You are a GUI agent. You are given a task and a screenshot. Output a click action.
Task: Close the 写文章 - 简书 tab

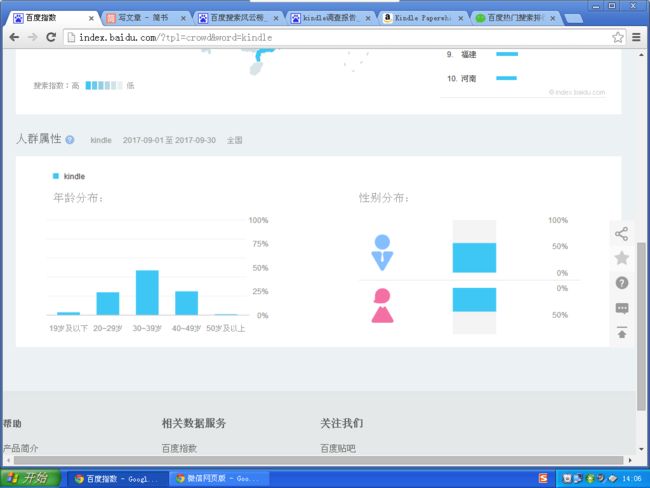coord(183,18)
